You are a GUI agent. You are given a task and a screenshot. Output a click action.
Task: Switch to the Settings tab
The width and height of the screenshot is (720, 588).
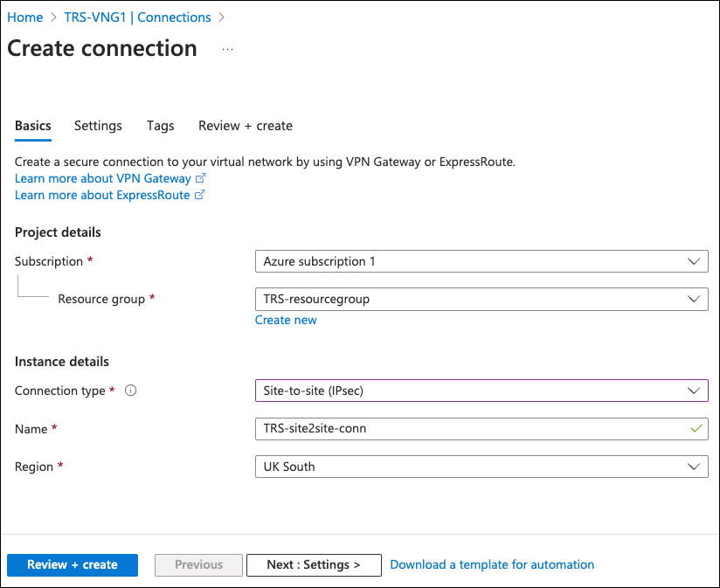coord(98,126)
